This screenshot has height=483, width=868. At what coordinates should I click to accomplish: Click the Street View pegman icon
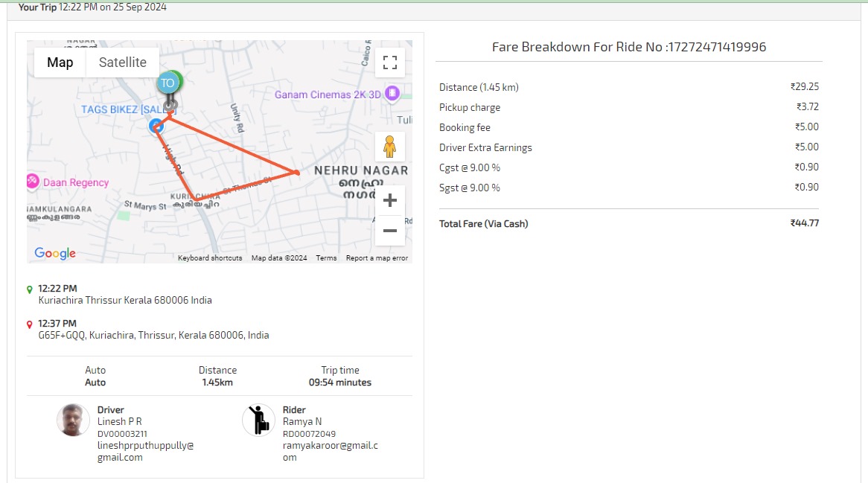389,147
